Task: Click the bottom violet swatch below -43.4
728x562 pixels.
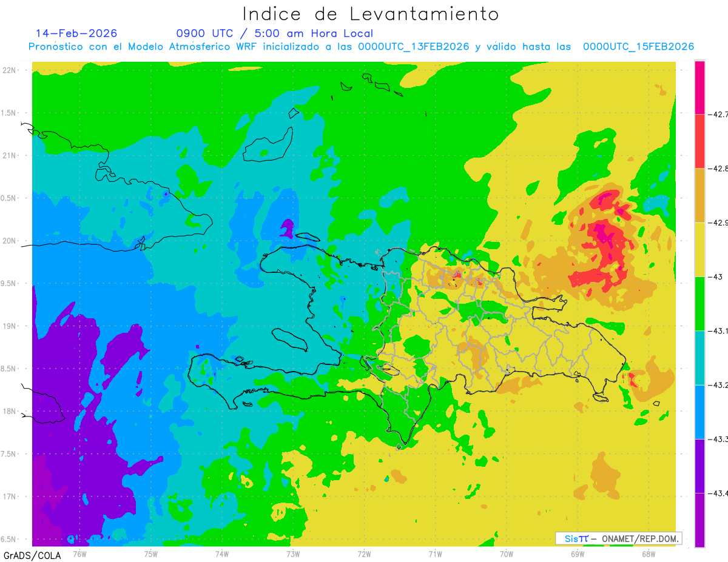Action: tap(699, 520)
